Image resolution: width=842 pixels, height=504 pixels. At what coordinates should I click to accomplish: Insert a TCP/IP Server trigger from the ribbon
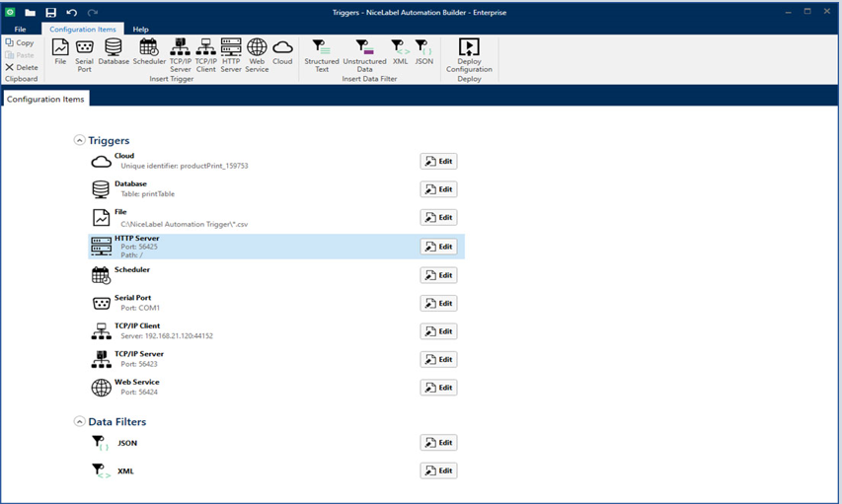pyautogui.click(x=180, y=55)
